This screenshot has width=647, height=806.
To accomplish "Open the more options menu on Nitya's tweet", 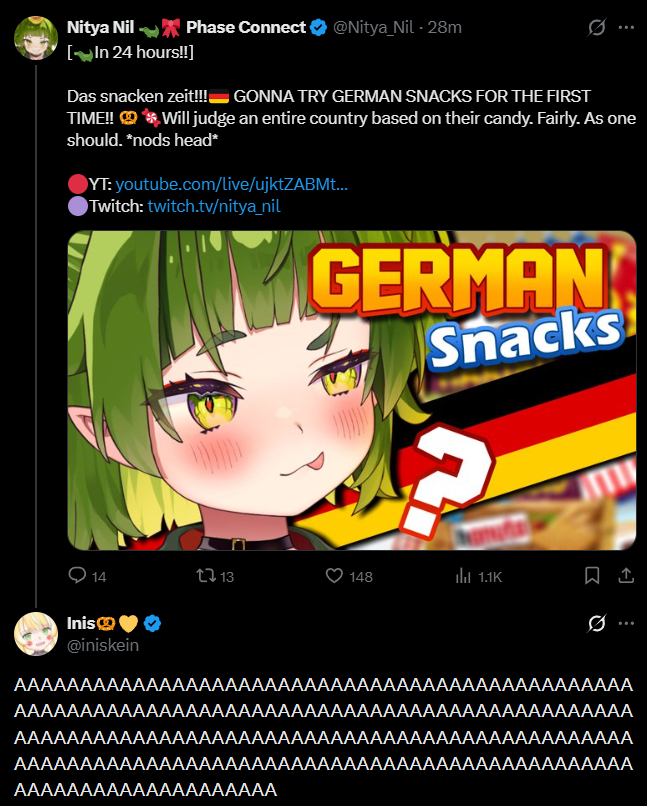I will click(x=626, y=27).
